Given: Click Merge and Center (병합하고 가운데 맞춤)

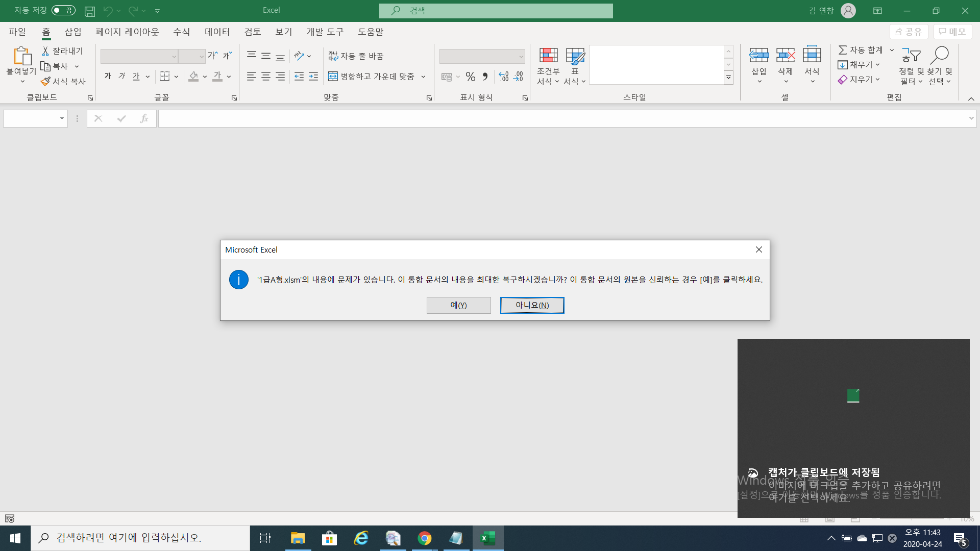Looking at the screenshot, I should (x=372, y=77).
